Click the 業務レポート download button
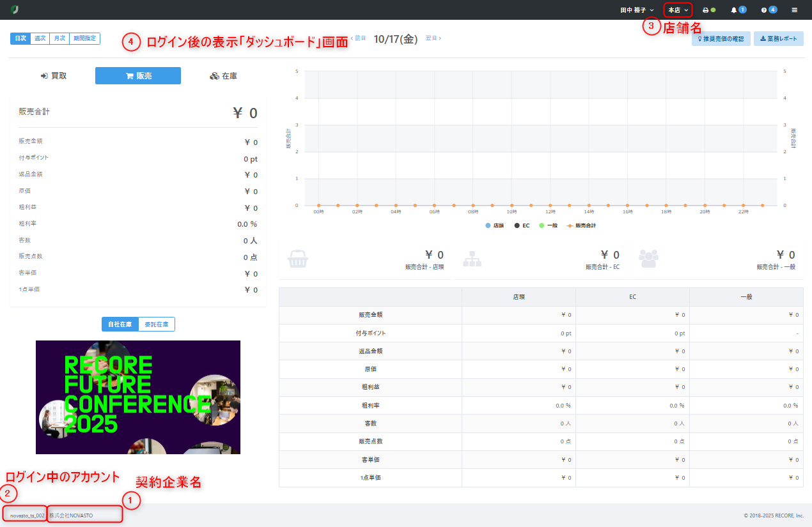812x527 pixels. click(x=779, y=39)
